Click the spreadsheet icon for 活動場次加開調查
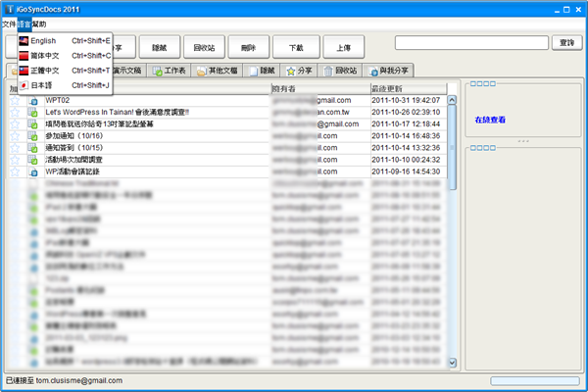The height and width of the screenshot is (392, 588). (32, 160)
